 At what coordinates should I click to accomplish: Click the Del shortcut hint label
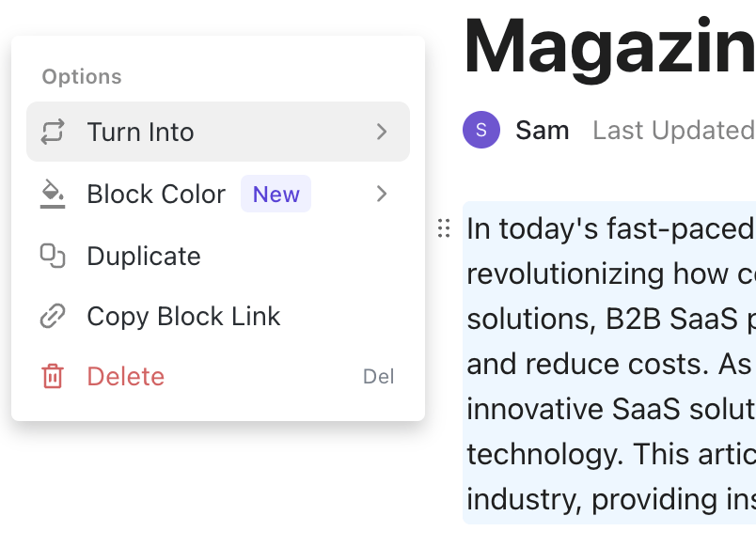(x=378, y=377)
